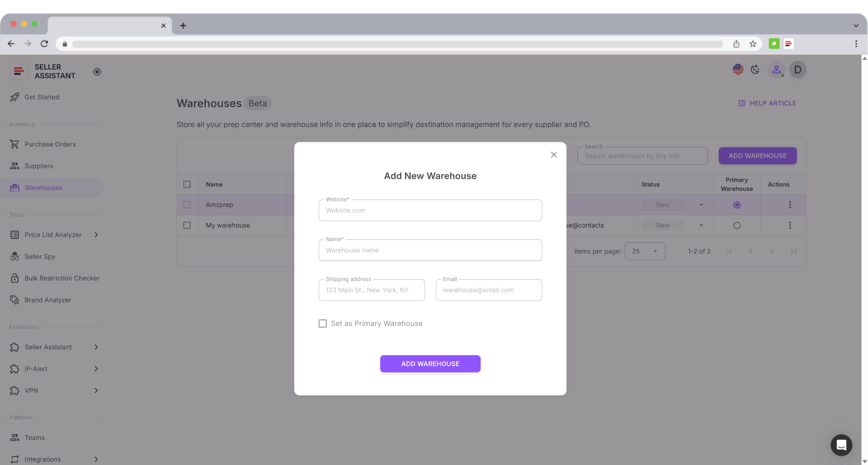Open the US flag marketplace selector
The width and height of the screenshot is (868, 465).
point(738,69)
